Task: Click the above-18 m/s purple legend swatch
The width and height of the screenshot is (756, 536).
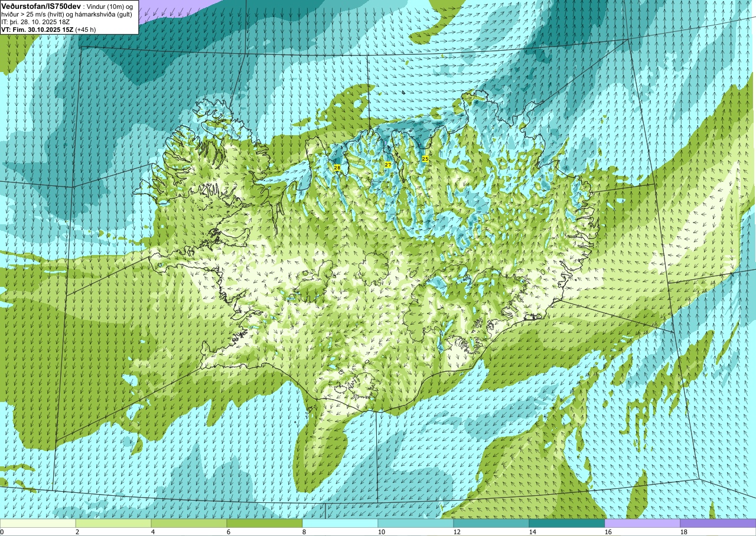Action: (x=718, y=523)
